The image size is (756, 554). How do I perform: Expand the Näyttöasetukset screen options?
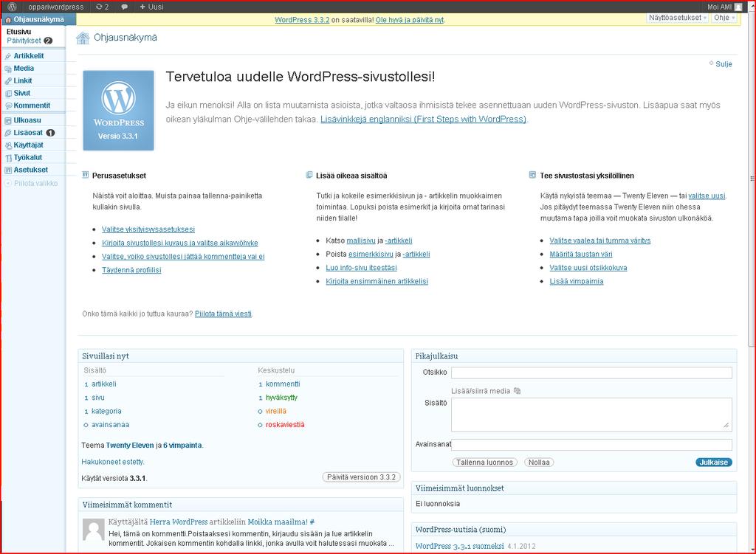tap(678, 18)
